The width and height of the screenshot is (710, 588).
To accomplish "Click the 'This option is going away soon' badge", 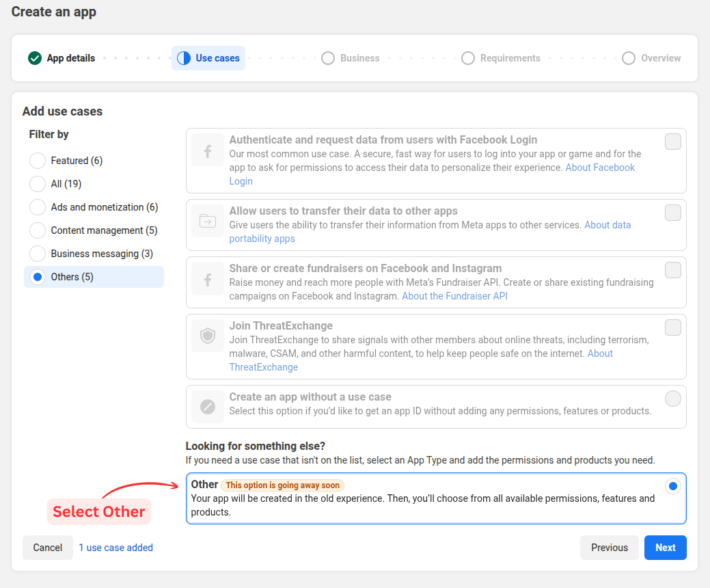I will 282,485.
